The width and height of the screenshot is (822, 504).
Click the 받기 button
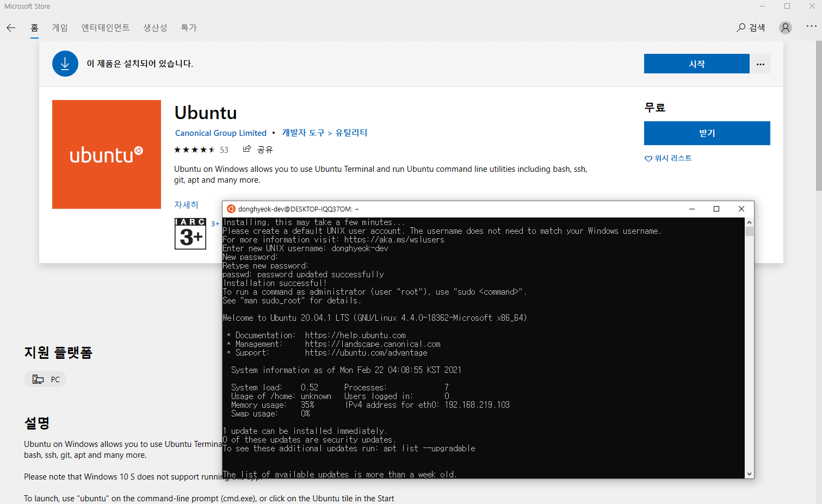click(707, 133)
